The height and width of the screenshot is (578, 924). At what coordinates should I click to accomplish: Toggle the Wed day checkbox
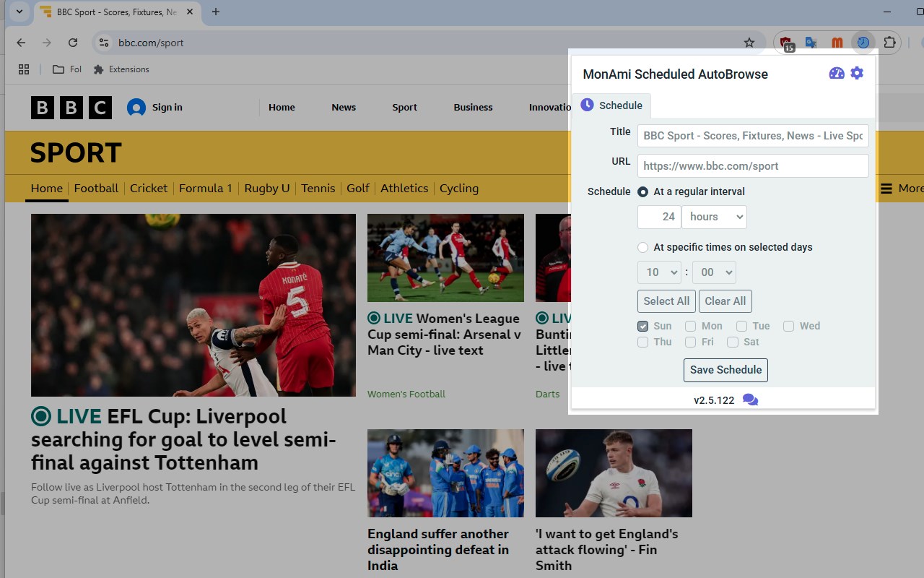coord(788,326)
